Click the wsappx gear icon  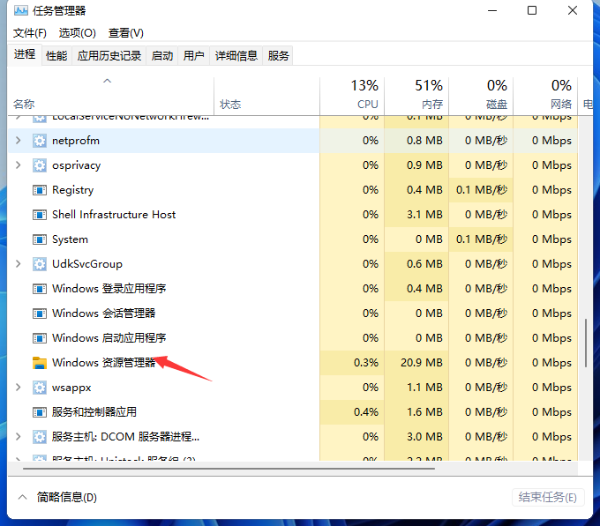coord(40,387)
